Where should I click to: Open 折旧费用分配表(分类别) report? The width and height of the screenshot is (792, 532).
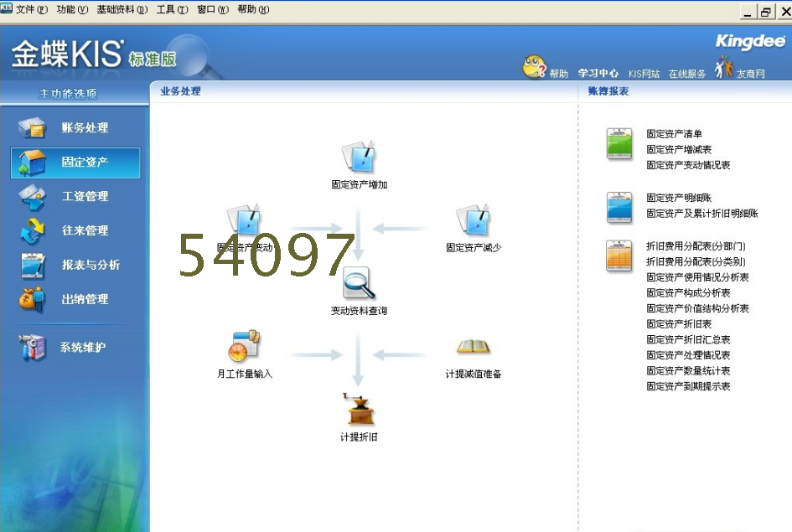point(696,261)
